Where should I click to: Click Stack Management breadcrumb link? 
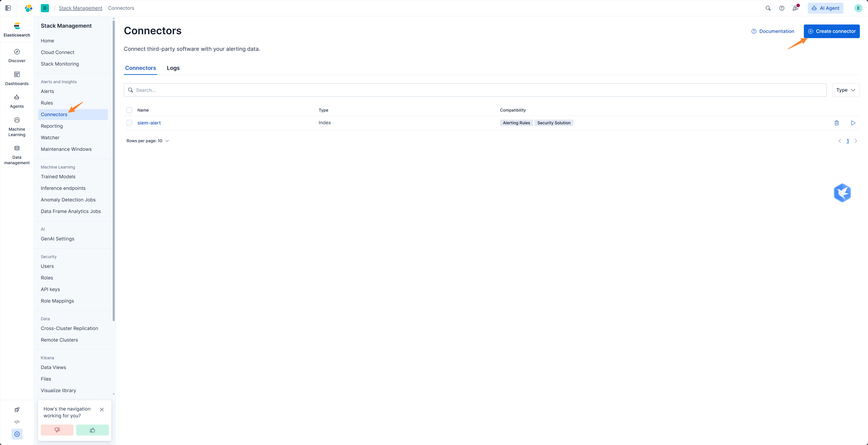80,8
